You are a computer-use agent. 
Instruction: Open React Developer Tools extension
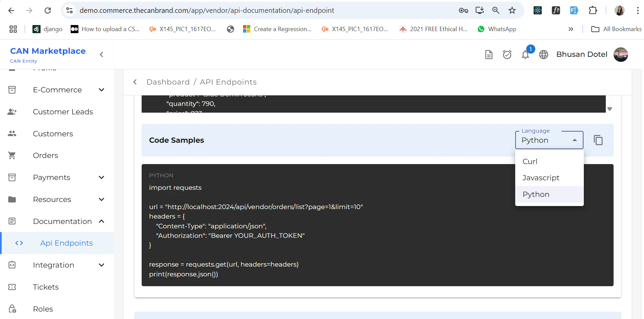coord(538,10)
